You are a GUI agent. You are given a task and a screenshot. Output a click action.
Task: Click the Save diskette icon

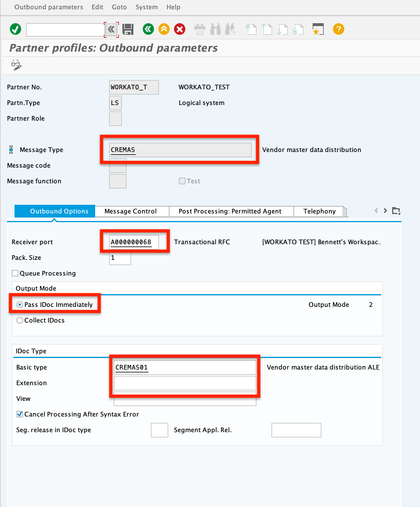[x=128, y=29]
